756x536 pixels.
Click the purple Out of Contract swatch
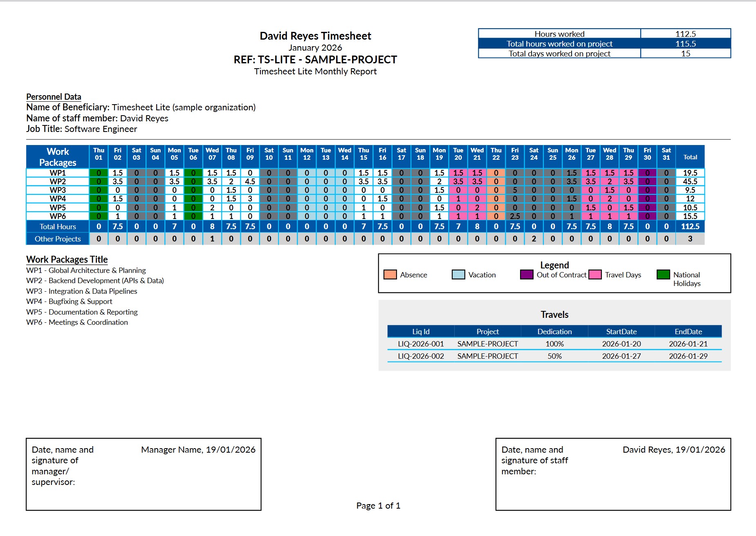click(x=527, y=275)
